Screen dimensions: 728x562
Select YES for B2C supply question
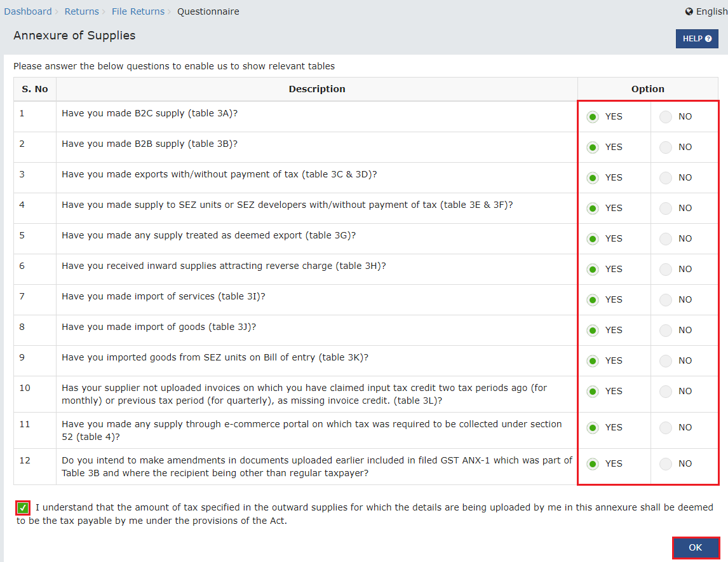(x=593, y=116)
